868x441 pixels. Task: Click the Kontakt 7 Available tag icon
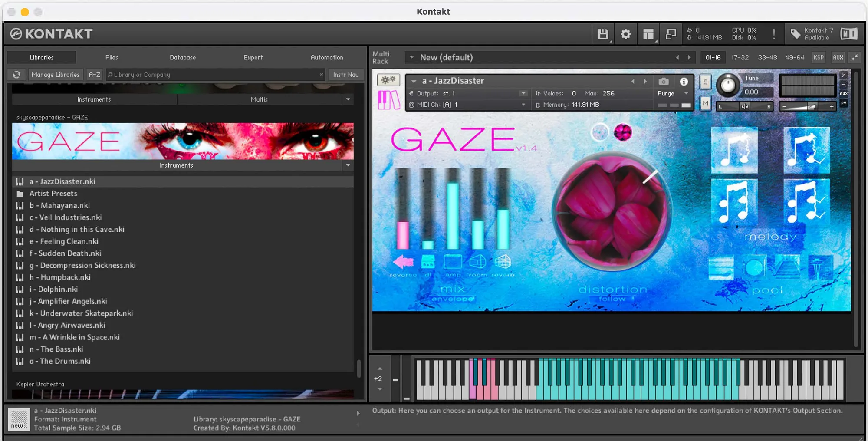point(795,34)
